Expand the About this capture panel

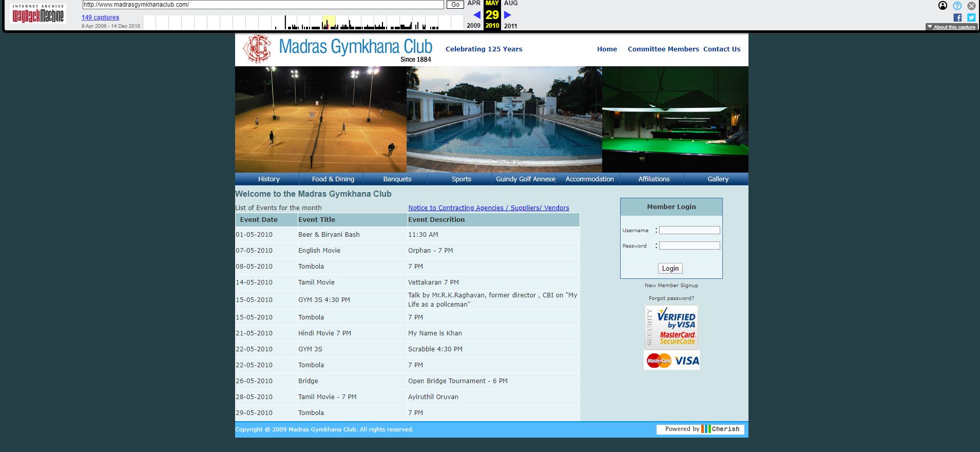[x=951, y=27]
